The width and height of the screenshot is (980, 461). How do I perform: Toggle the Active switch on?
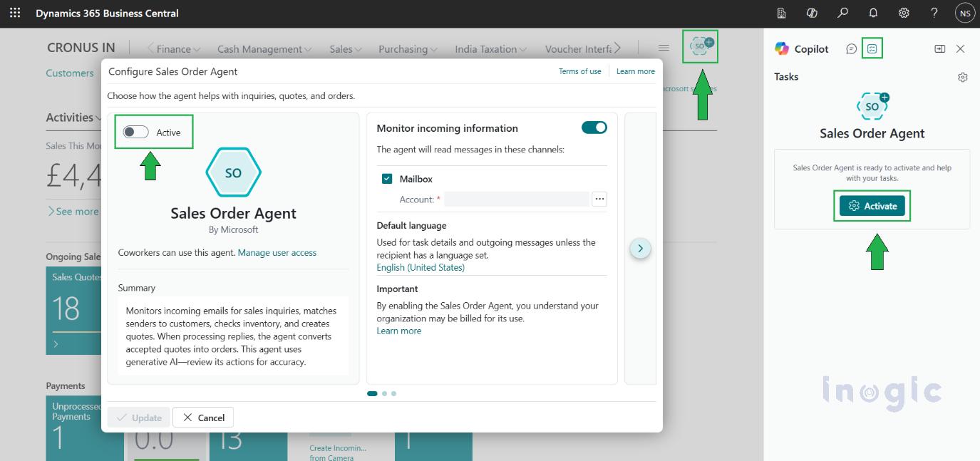[135, 132]
